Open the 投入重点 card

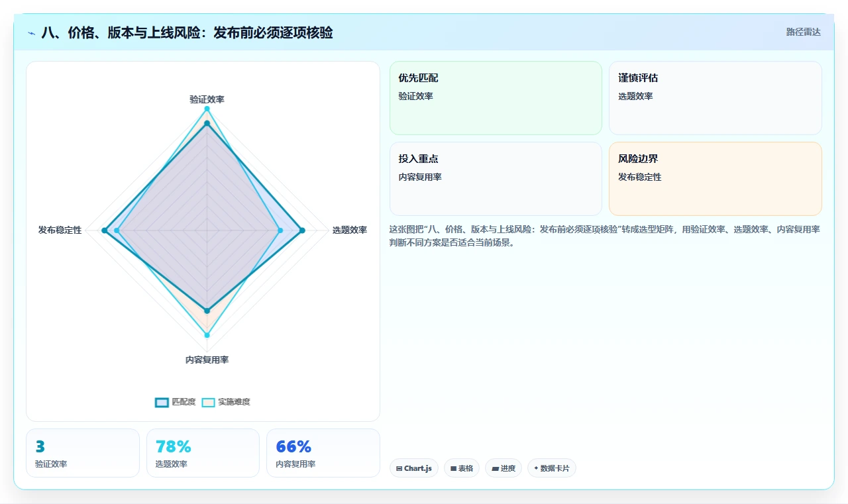pyautogui.click(x=496, y=179)
